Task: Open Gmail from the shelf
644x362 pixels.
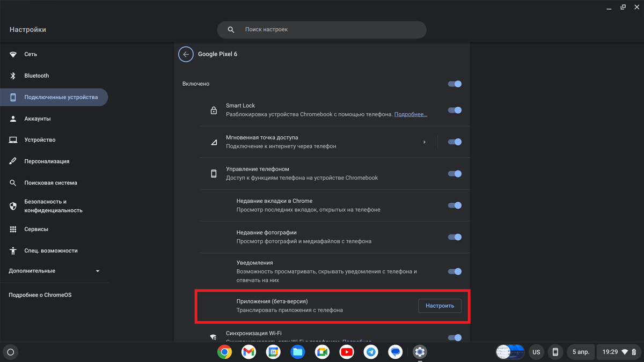Action: [x=248, y=352]
